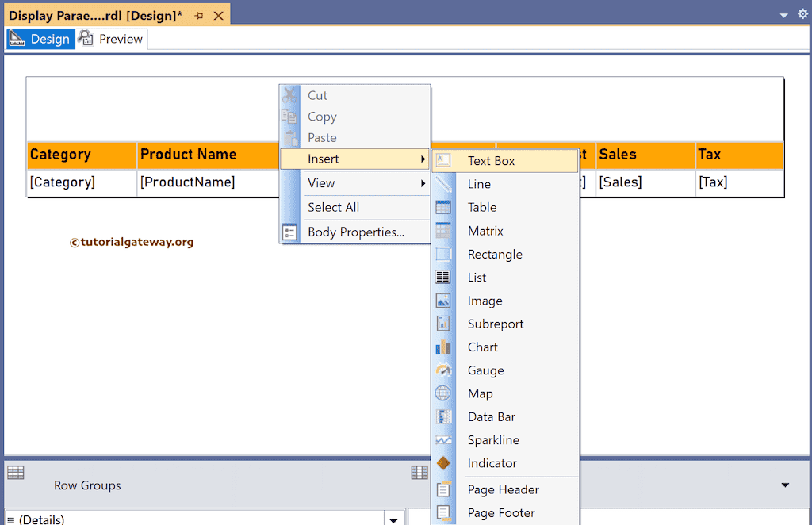Viewport: 812px width, 525px height.
Task: Insert an Indicator
Action: pos(492,463)
